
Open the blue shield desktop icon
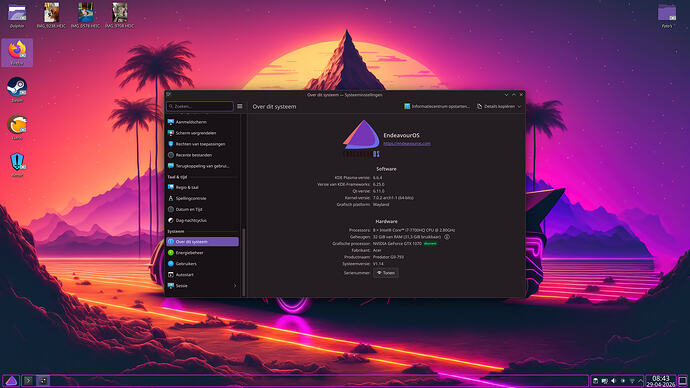coord(17,165)
